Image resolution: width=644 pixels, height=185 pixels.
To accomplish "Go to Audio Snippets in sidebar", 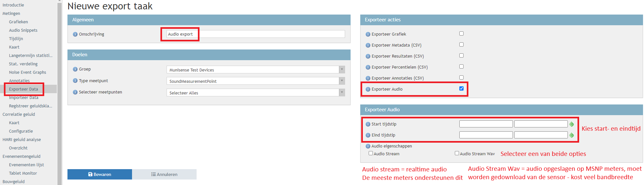I will tap(23, 30).
